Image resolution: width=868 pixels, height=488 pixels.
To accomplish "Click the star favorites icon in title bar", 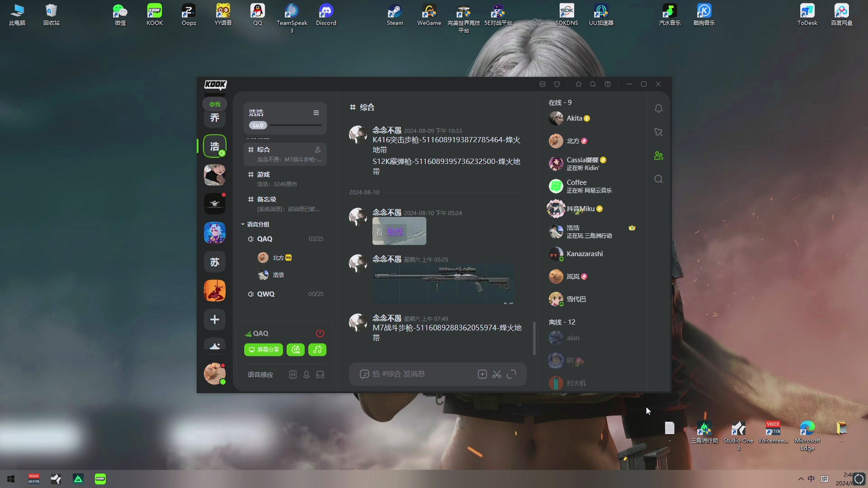I will coord(579,84).
